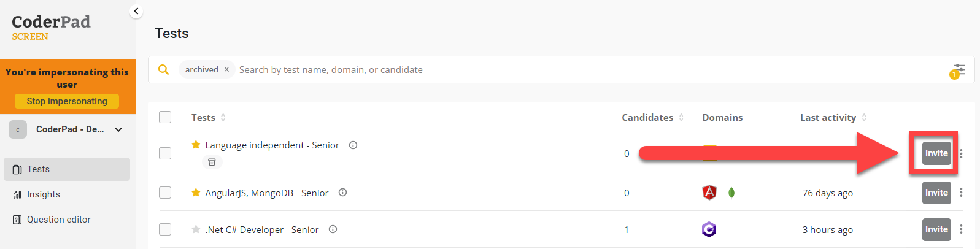Select checkbox for Language independent - Senior
The height and width of the screenshot is (249, 980).
tap(165, 153)
